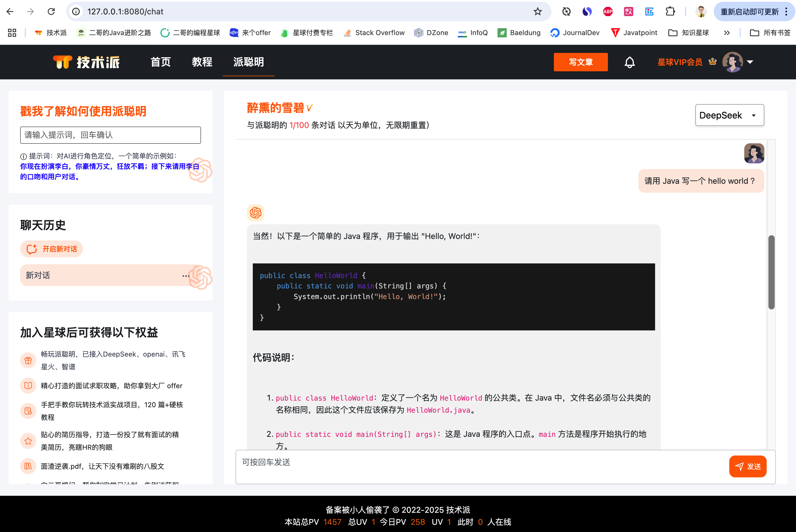This screenshot has height=532, width=796.
Task: Click the translate extension icon in toolbar
Action: pos(628,11)
